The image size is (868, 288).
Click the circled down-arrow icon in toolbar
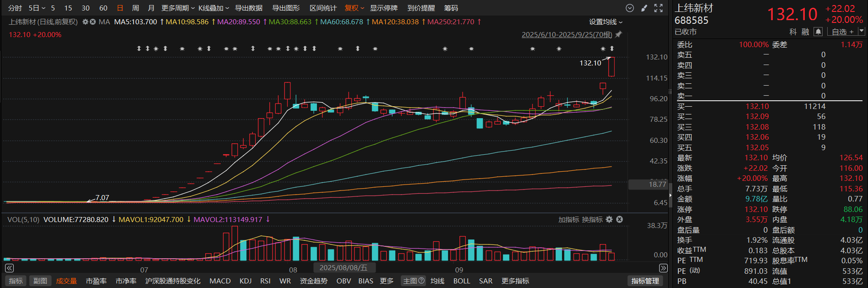pyautogui.click(x=630, y=8)
